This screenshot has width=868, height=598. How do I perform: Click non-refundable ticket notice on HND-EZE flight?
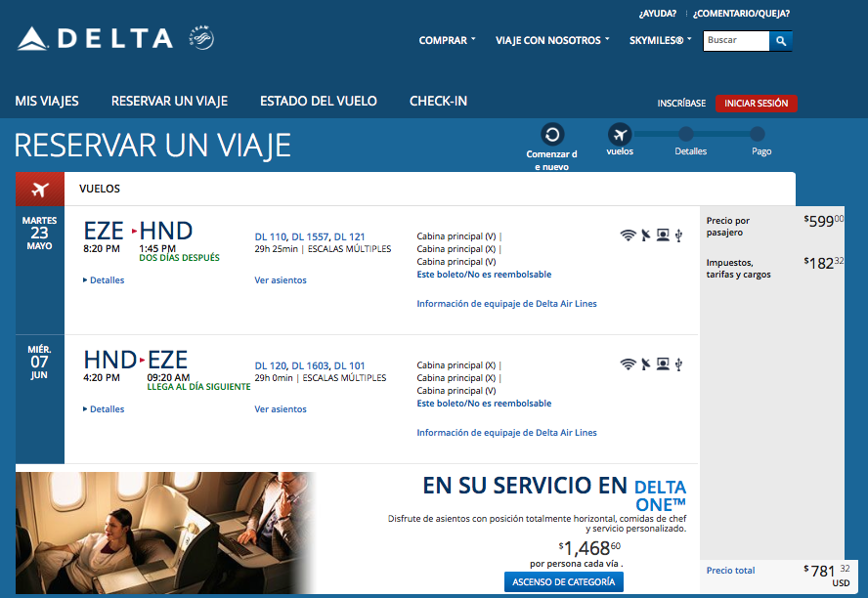coord(484,404)
